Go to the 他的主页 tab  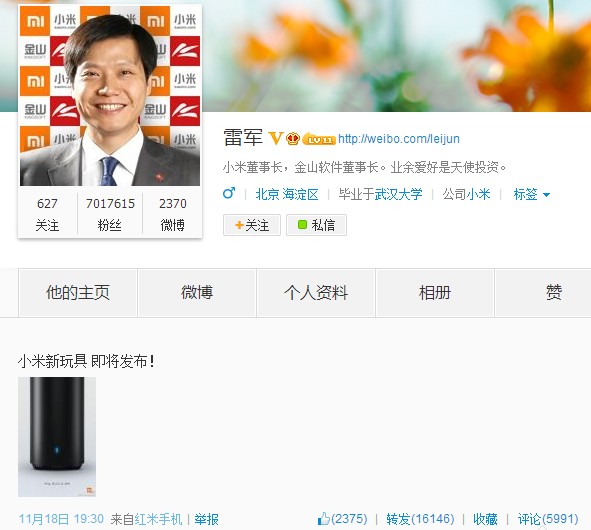78,293
